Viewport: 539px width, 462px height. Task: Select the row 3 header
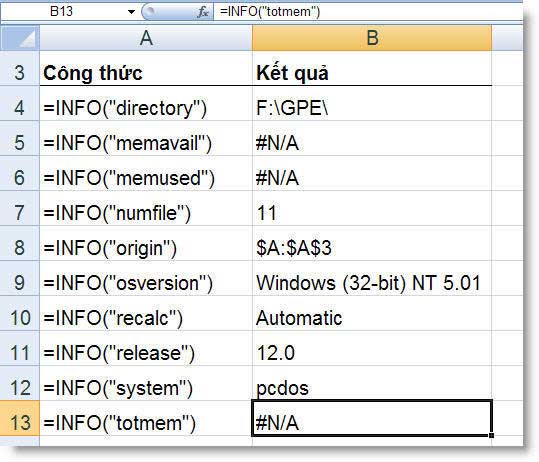coord(20,73)
